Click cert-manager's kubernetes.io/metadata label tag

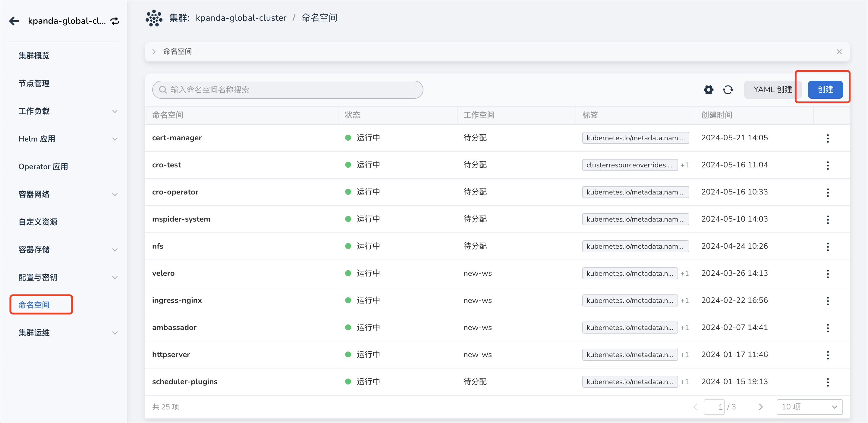[x=635, y=138]
